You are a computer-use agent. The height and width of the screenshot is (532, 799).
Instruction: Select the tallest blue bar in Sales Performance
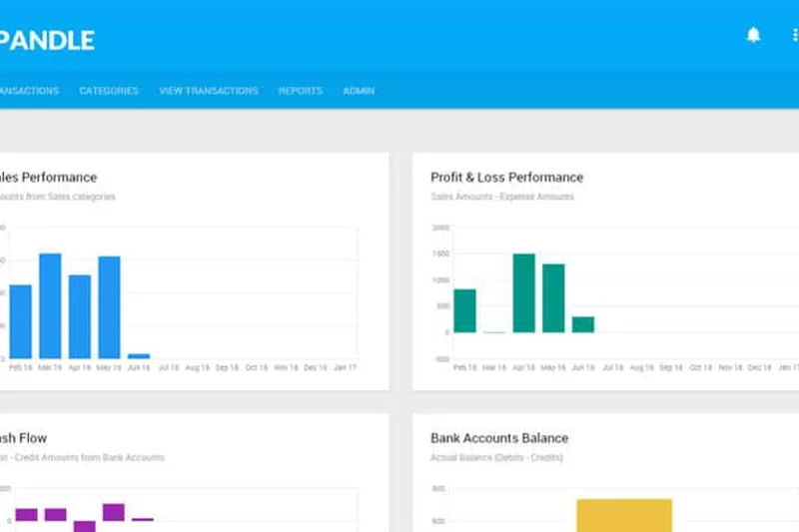[x=50, y=305]
